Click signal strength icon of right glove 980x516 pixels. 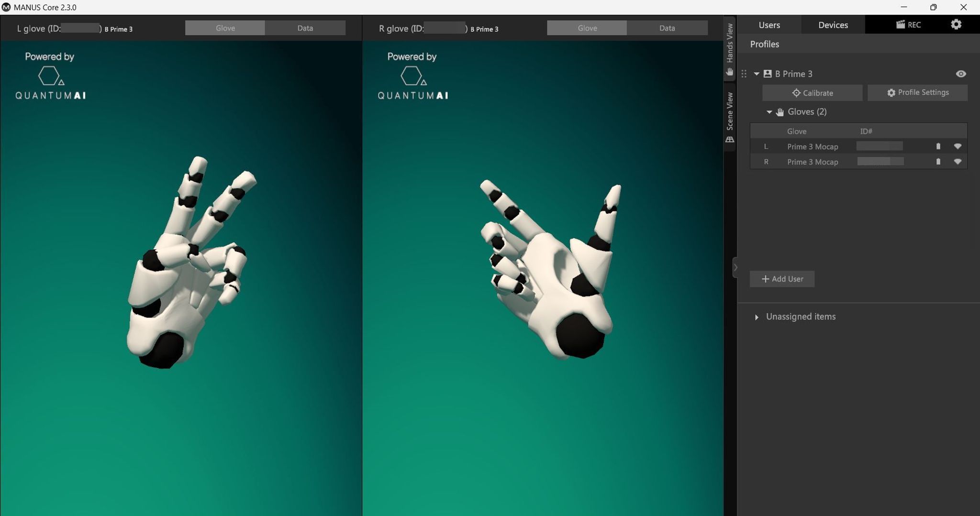coord(958,162)
